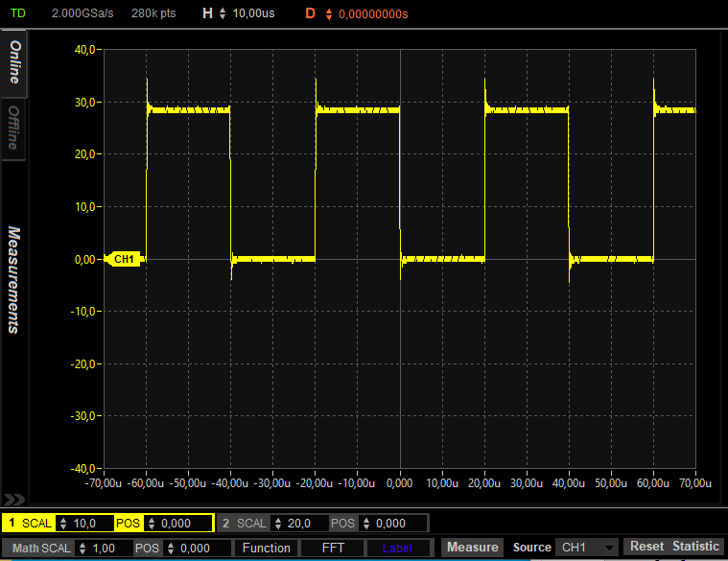Click the 280k pts memory depth text

153,13
